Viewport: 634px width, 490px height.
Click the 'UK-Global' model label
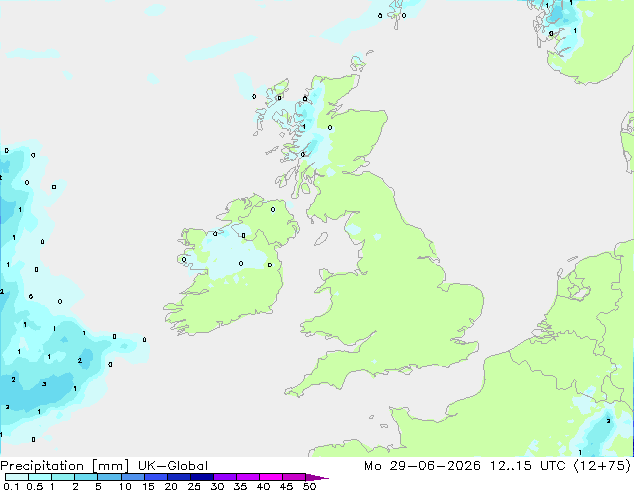tap(173, 466)
